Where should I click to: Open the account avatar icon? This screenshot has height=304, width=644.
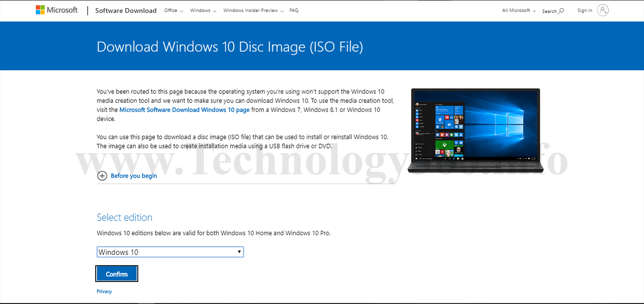coord(603,10)
